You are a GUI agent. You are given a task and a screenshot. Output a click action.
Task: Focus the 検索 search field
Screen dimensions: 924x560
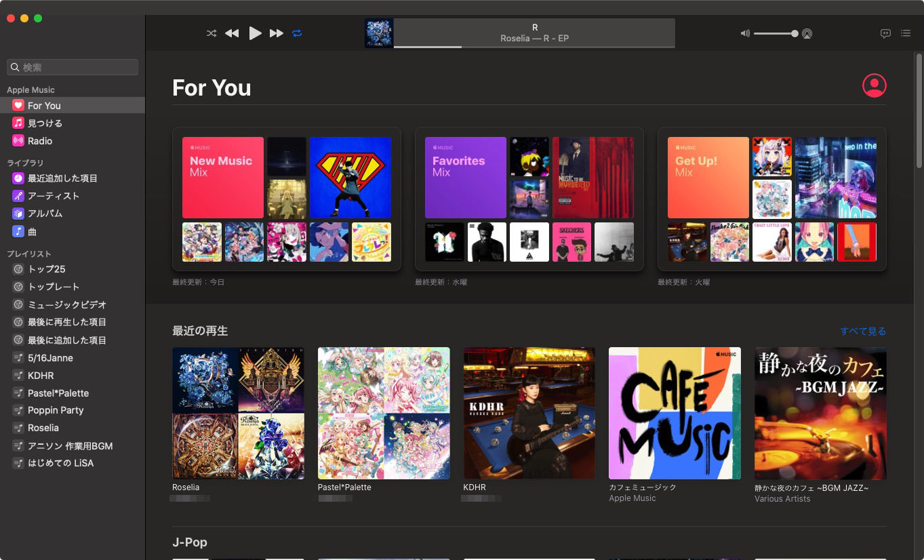click(73, 67)
